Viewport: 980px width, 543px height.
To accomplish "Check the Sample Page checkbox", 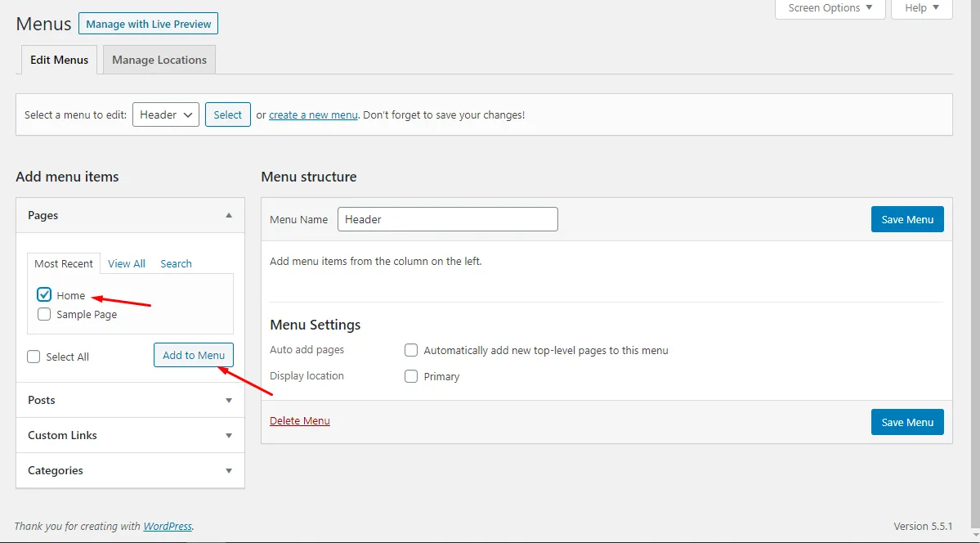I will pyautogui.click(x=44, y=314).
